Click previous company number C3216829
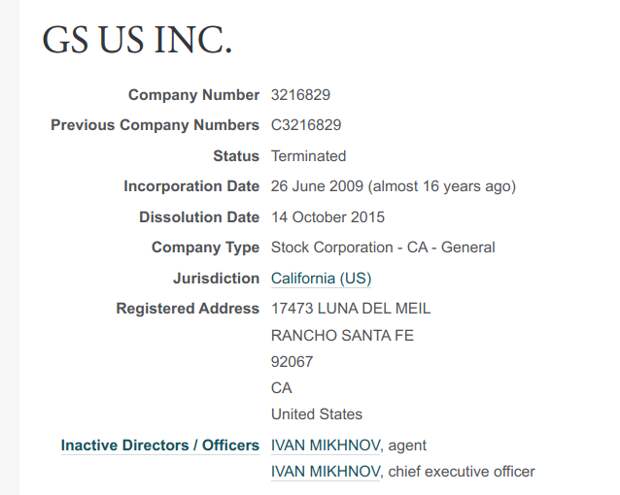 [306, 125]
